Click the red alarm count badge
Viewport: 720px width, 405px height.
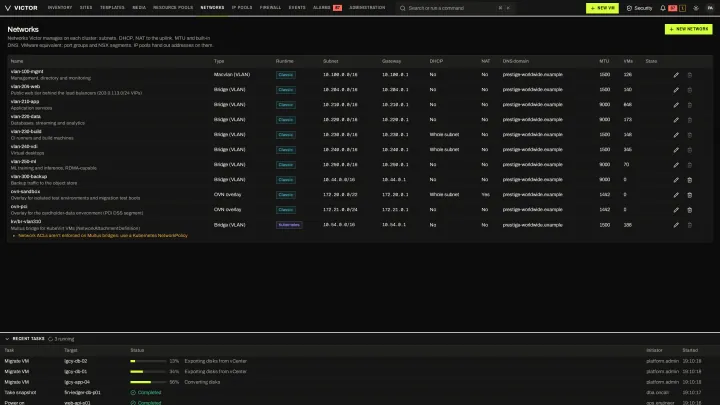tap(672, 8)
